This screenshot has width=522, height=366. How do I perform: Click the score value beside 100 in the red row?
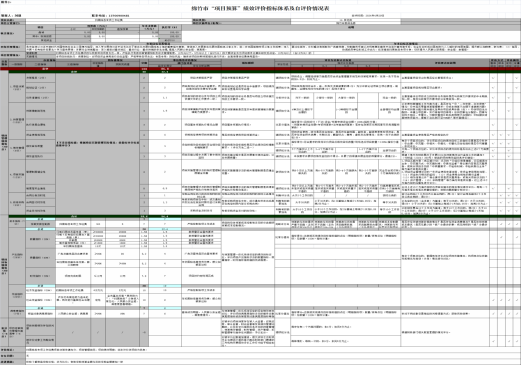[x=165, y=69]
